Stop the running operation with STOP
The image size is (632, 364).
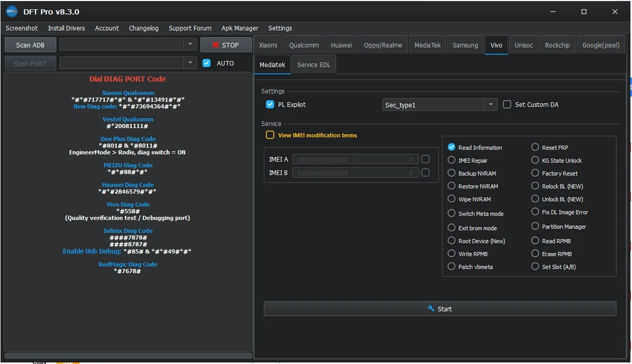point(226,45)
